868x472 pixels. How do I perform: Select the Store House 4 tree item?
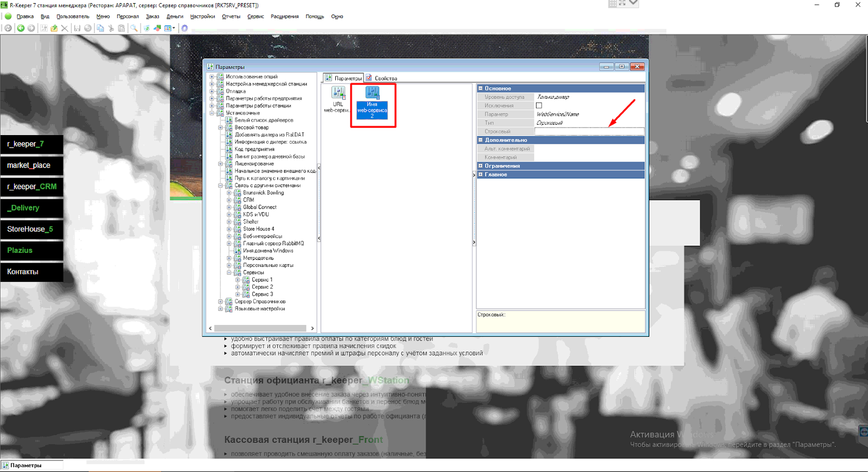[259, 229]
